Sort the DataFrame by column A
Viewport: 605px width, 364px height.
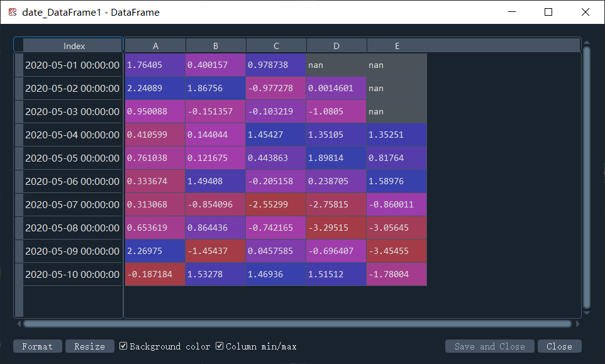154,45
